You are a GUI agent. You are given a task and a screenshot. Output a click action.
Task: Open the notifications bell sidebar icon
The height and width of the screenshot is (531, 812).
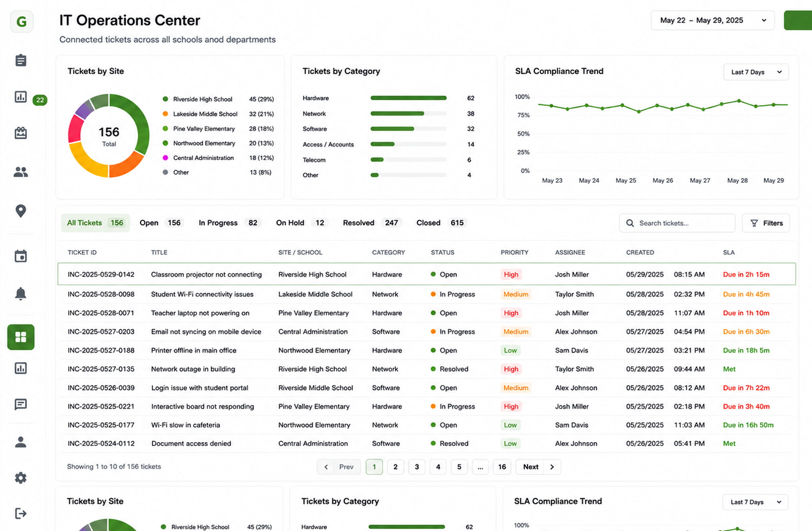pyautogui.click(x=21, y=293)
